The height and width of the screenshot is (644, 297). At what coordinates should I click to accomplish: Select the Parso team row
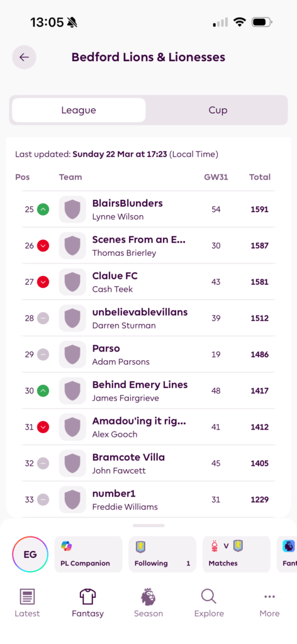(x=148, y=354)
